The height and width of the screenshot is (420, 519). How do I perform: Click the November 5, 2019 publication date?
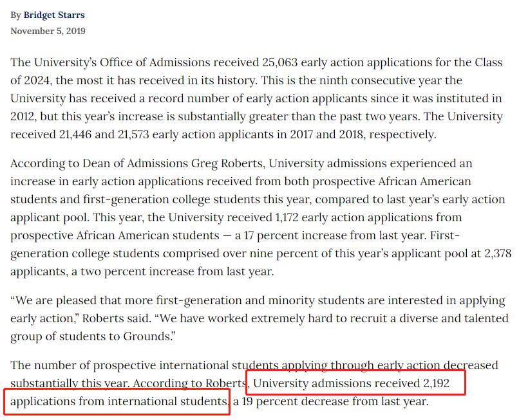48,31
